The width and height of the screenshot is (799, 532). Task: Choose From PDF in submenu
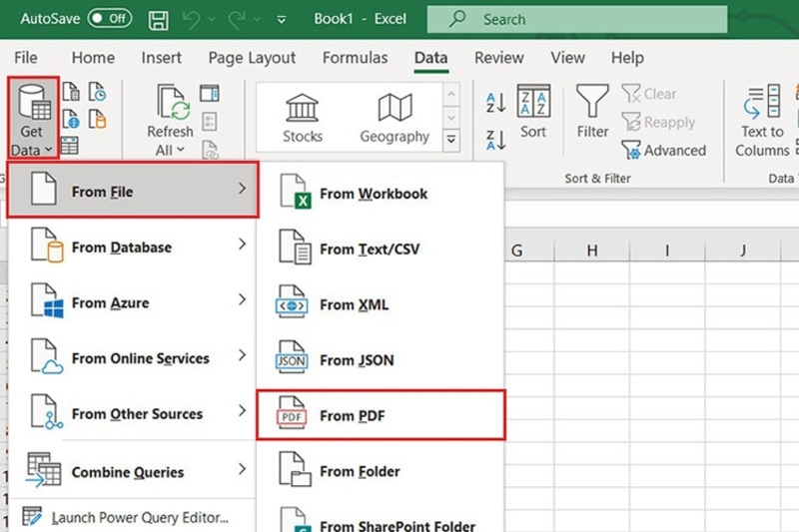tap(381, 415)
